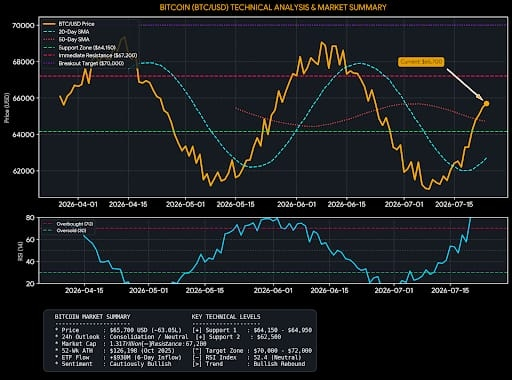The height and width of the screenshot is (380, 512).
Task: Click the 'Target Zone : $70,000 - $72,000' row
Action: click(252, 351)
